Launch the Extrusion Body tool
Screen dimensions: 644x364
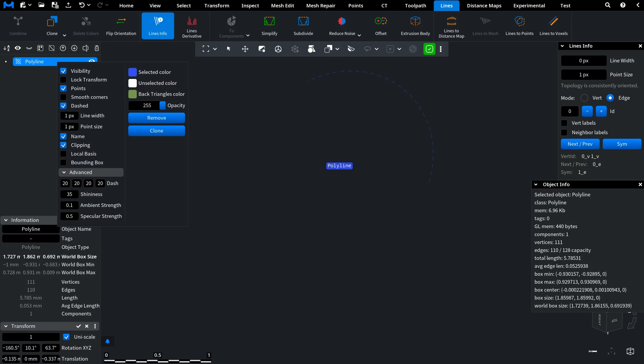click(415, 26)
